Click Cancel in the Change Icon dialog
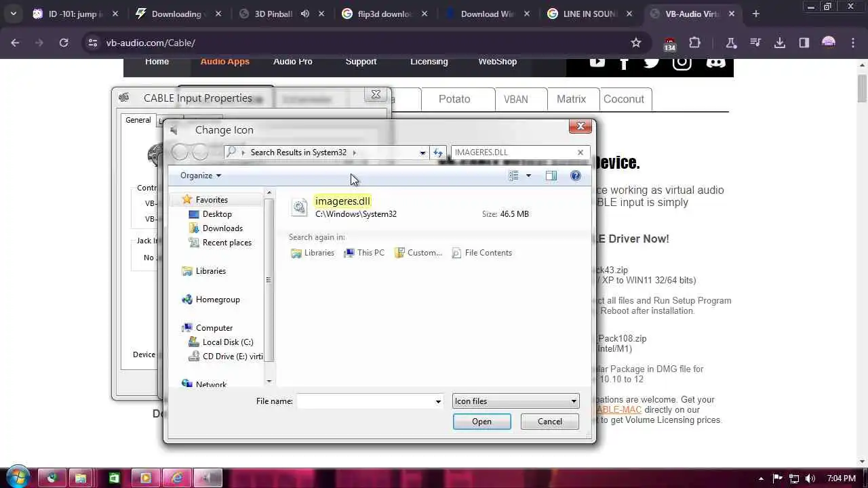This screenshot has height=488, width=868. click(x=550, y=421)
